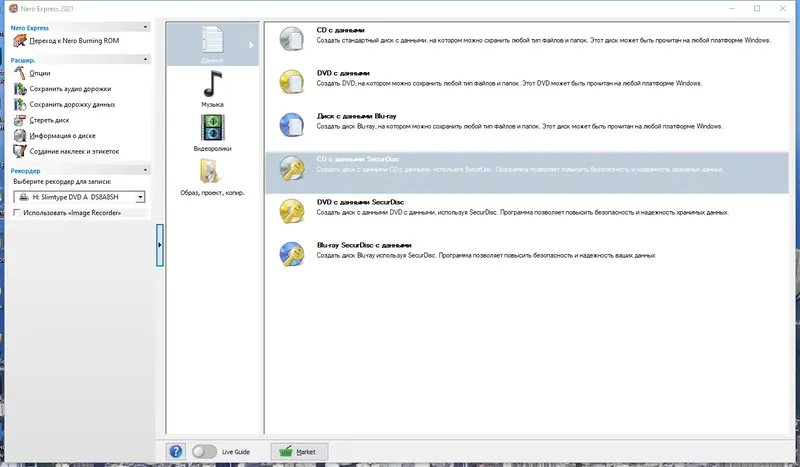Open Переход к Nero Burning ROM link
Viewport: 800px width, 467px height.
[74, 41]
